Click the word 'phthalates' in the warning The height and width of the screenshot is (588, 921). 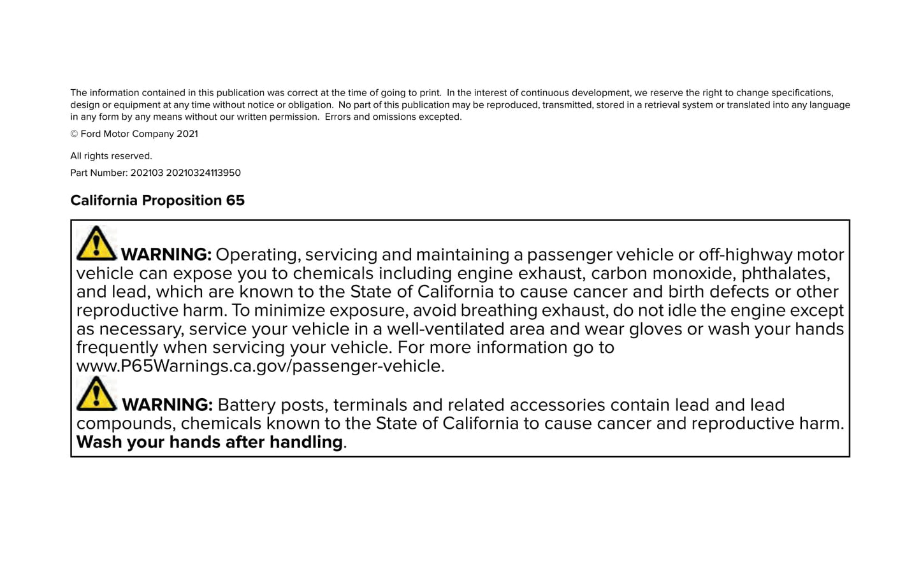pos(785,273)
